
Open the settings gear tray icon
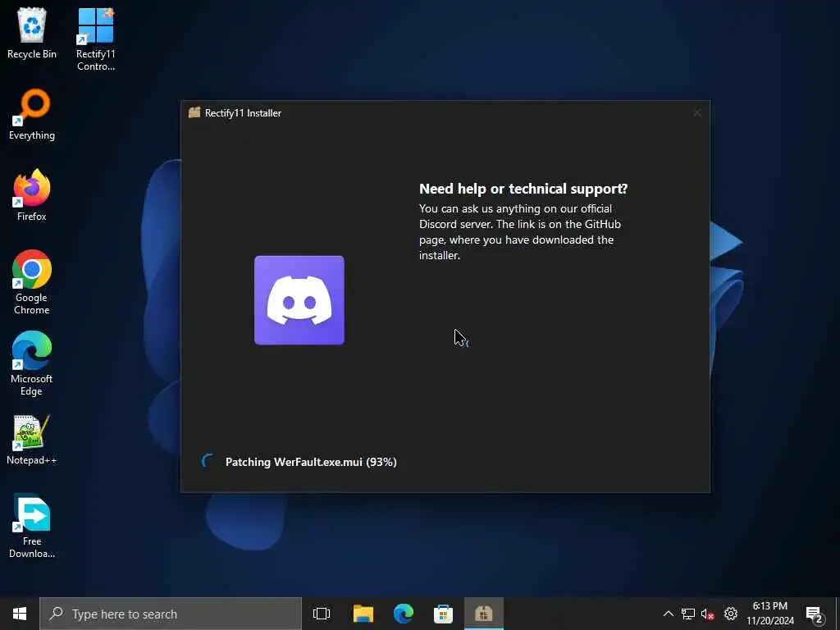(x=731, y=614)
